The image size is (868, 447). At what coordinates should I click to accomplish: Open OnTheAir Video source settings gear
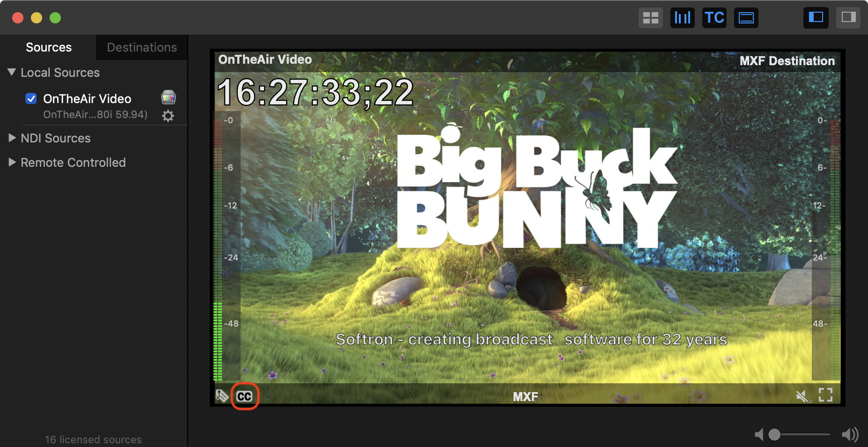168,115
